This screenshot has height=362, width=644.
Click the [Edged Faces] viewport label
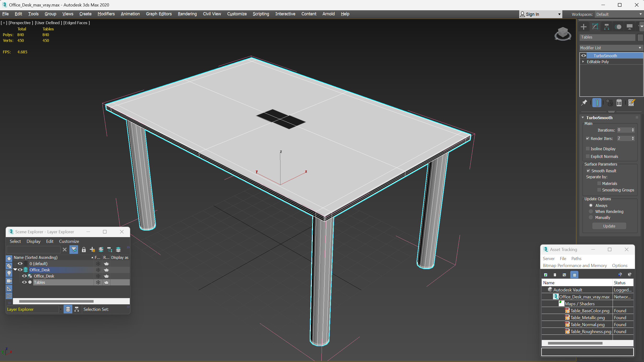click(76, 23)
